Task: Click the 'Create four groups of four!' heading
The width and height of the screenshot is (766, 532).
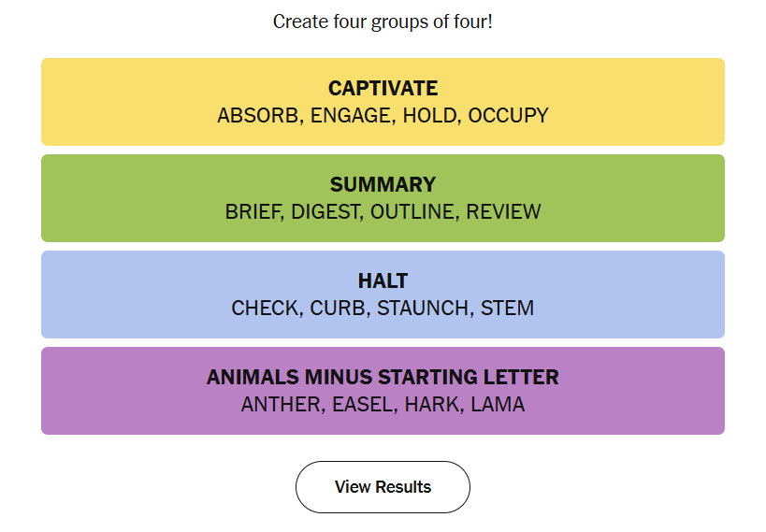Action: click(383, 22)
